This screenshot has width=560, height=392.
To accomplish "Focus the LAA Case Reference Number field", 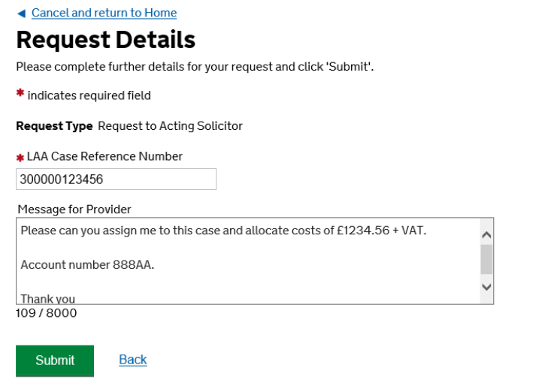I will point(116,179).
